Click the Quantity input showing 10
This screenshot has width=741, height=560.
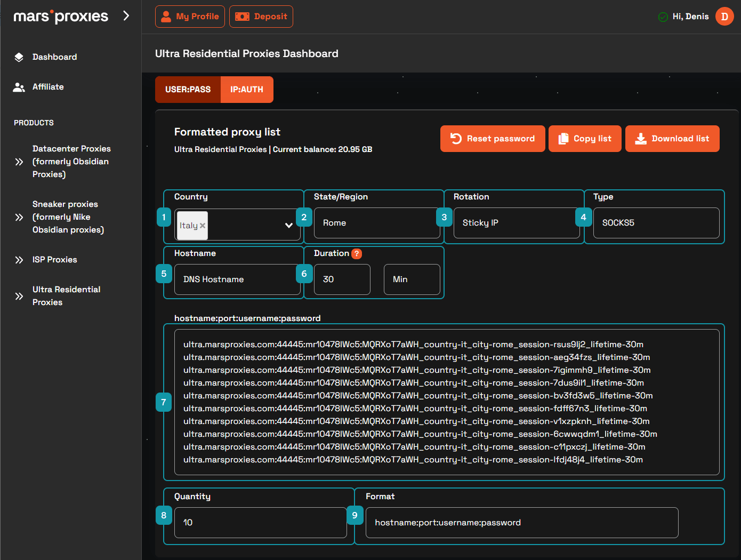[261, 523]
